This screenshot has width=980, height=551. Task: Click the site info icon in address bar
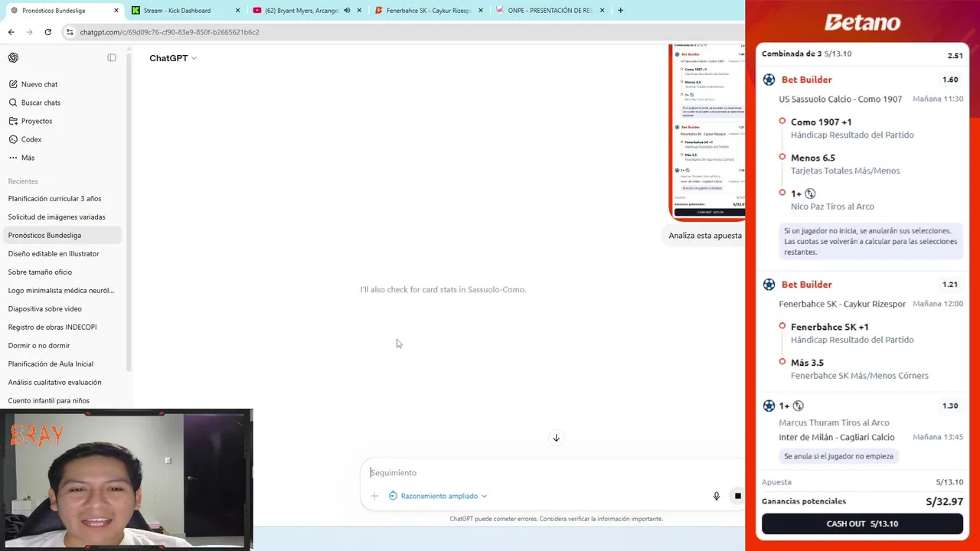point(70,32)
